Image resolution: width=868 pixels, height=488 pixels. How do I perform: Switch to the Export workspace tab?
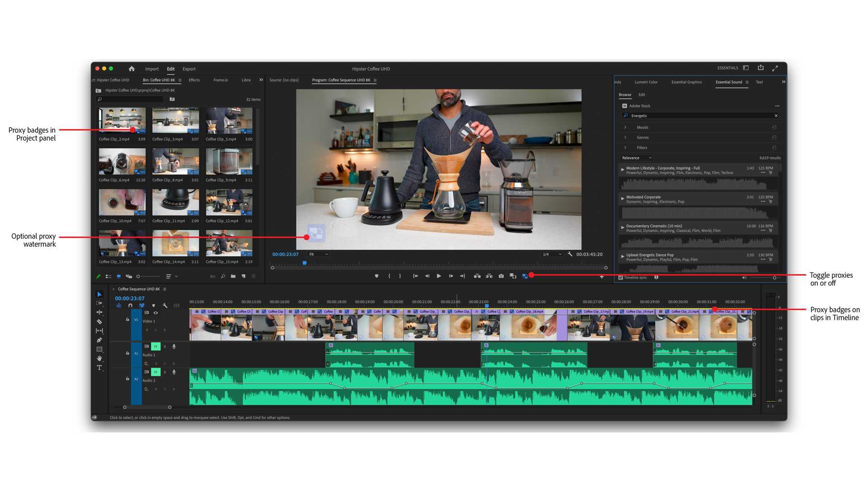pos(189,69)
